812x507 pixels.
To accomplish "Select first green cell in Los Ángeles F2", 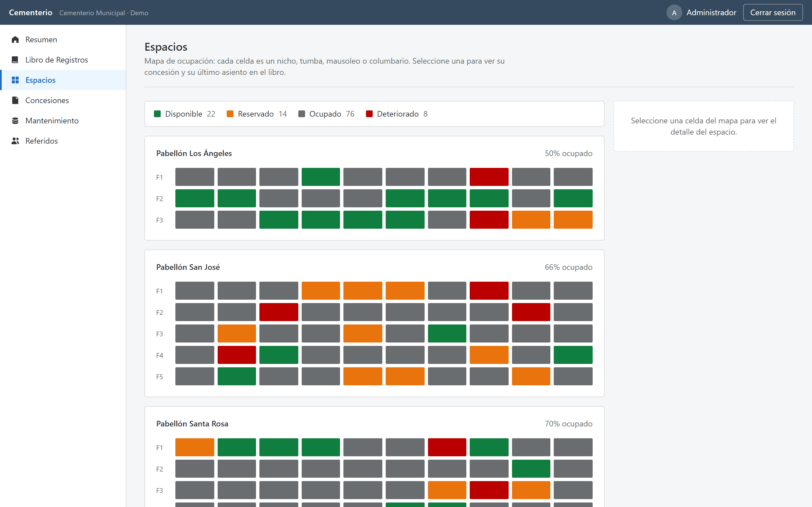I will (x=195, y=198).
